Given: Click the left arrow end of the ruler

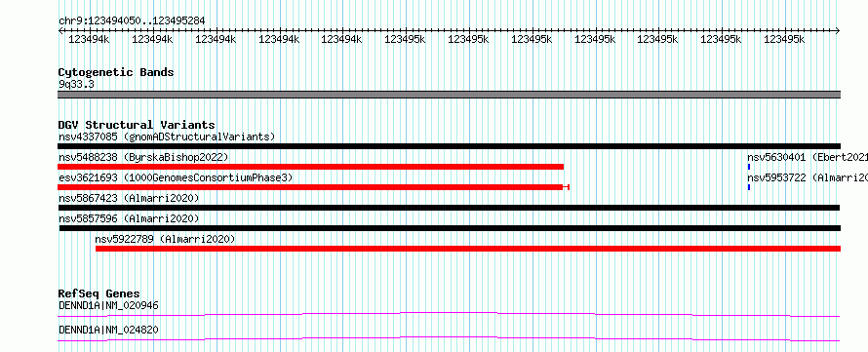Looking at the screenshot, I should (x=60, y=30).
